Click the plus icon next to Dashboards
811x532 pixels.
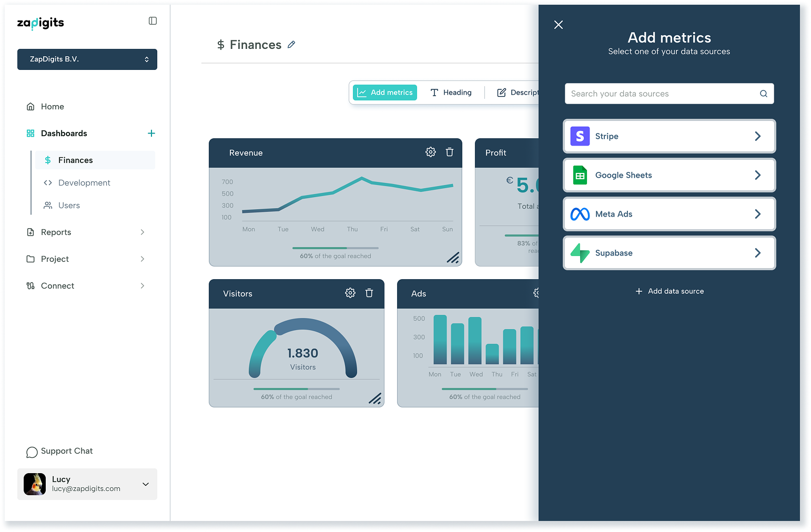click(x=151, y=134)
